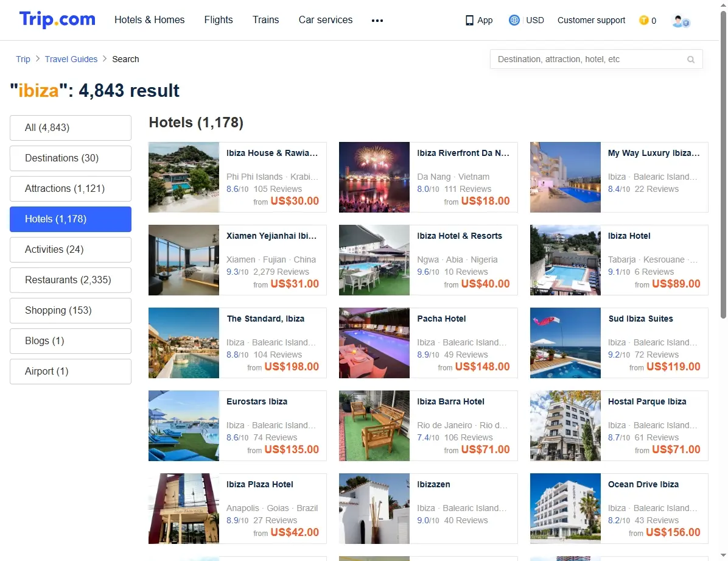Click the US$156.00 price
This screenshot has width=728, height=561.
pyautogui.click(x=673, y=532)
